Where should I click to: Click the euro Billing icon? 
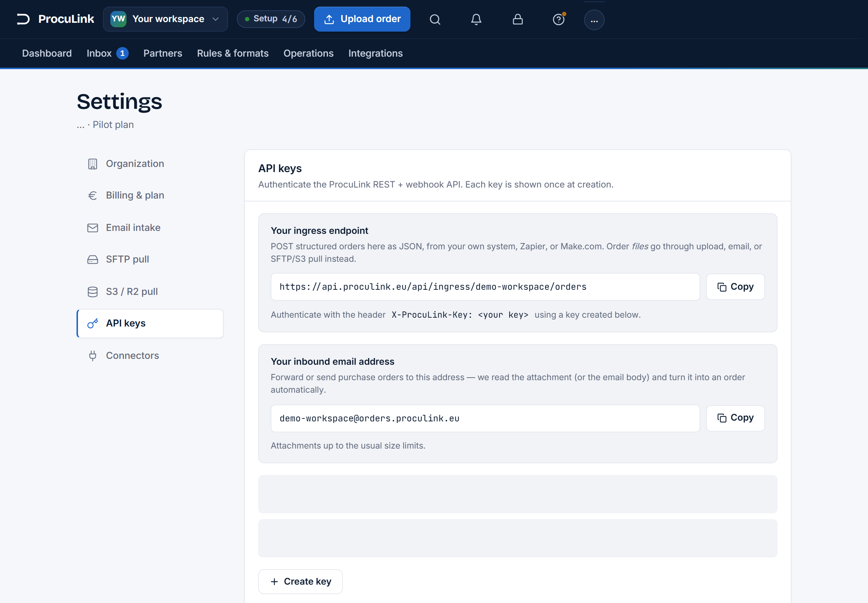pos(93,196)
